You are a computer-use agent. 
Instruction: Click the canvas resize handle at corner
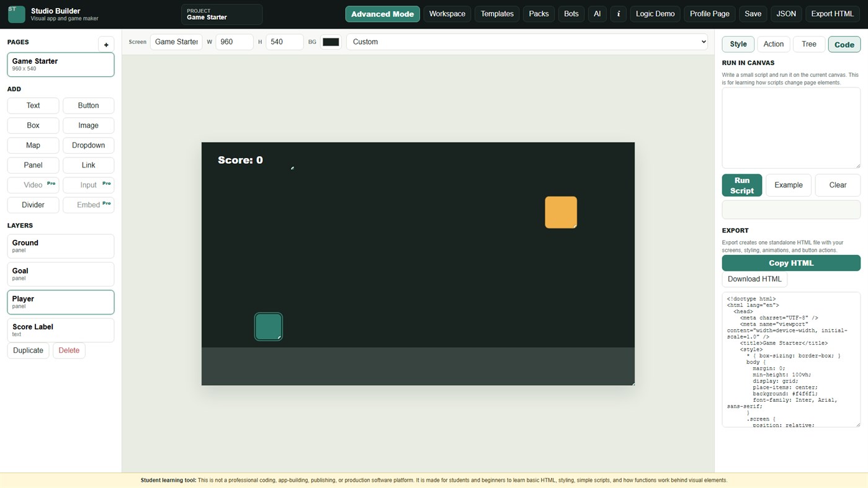point(633,384)
